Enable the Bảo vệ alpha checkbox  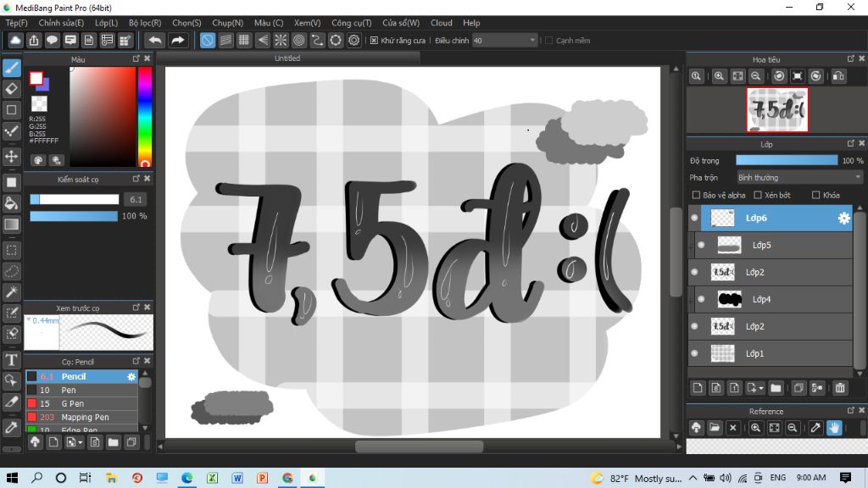[x=697, y=195]
